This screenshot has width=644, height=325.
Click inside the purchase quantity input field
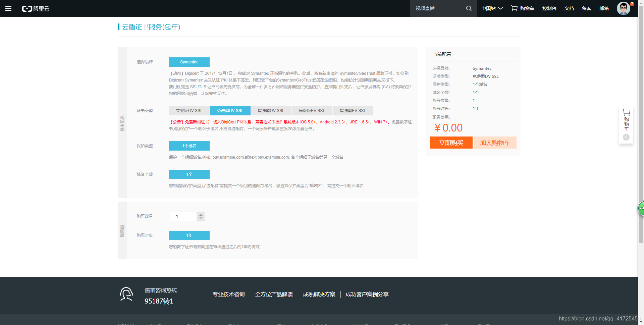(x=183, y=216)
